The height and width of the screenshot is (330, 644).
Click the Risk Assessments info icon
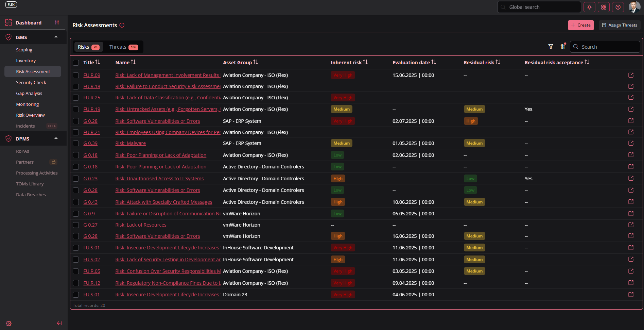(122, 25)
